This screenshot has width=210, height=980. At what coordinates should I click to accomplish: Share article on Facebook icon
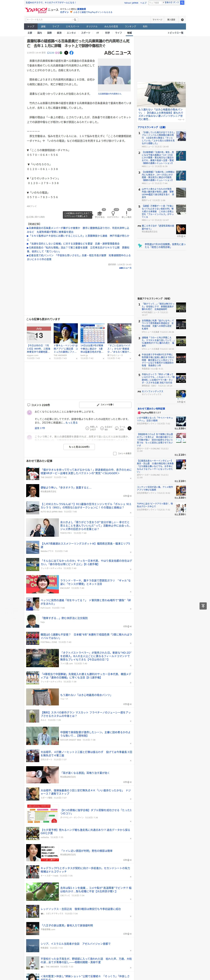pos(71,53)
